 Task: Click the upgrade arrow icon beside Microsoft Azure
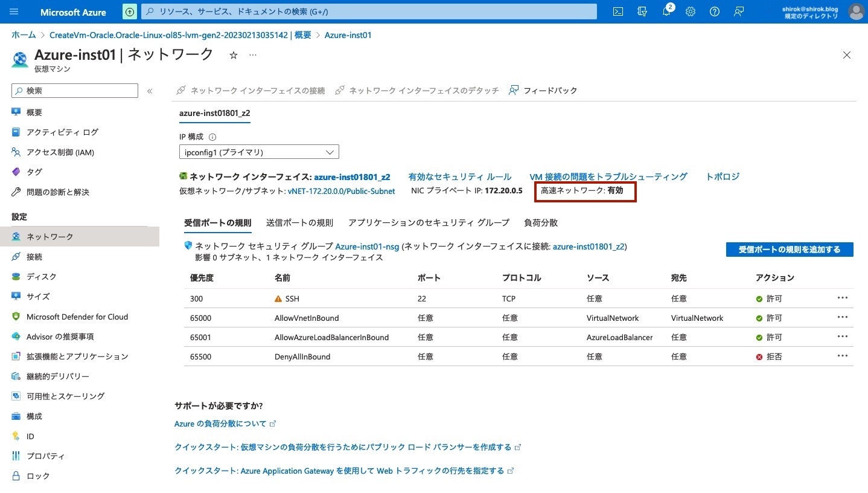[x=130, y=11]
